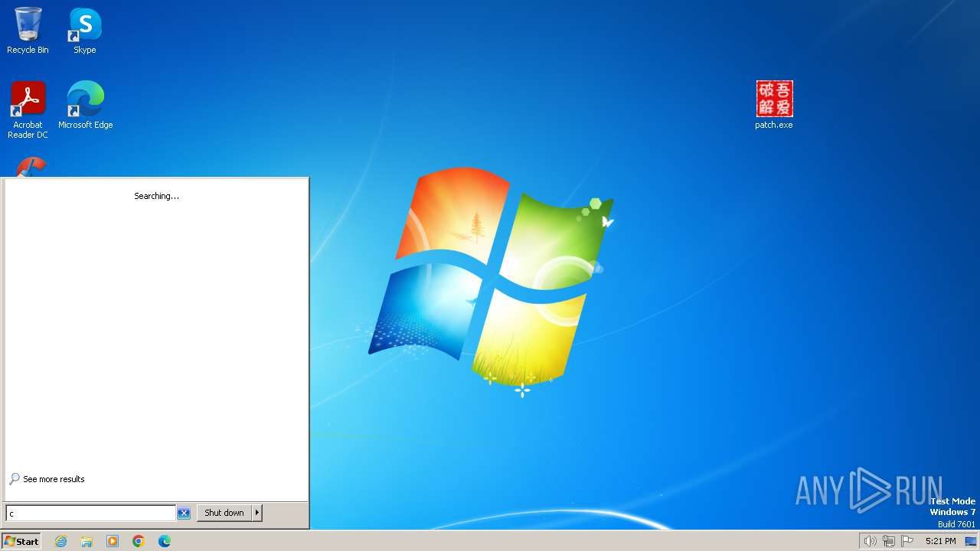Image resolution: width=980 pixels, height=551 pixels.
Task: Select the patch.exe file on desktop
Action: coord(774,106)
